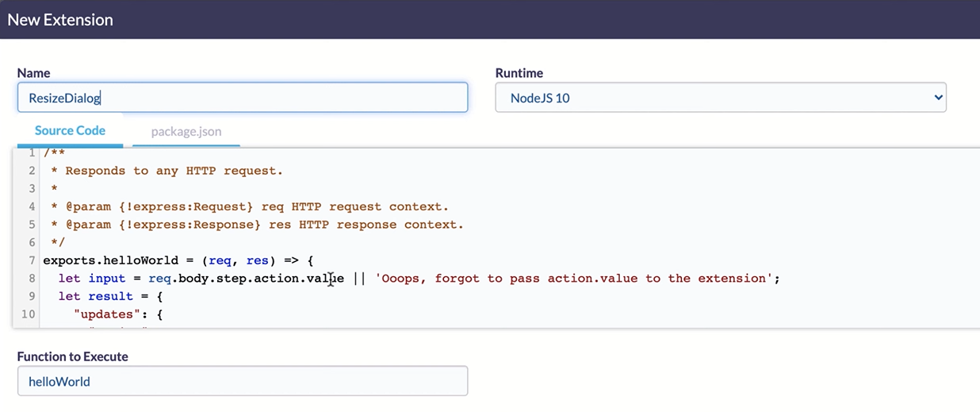This screenshot has height=412, width=980.
Task: Click the "updates" key on line 10
Action: point(104,314)
